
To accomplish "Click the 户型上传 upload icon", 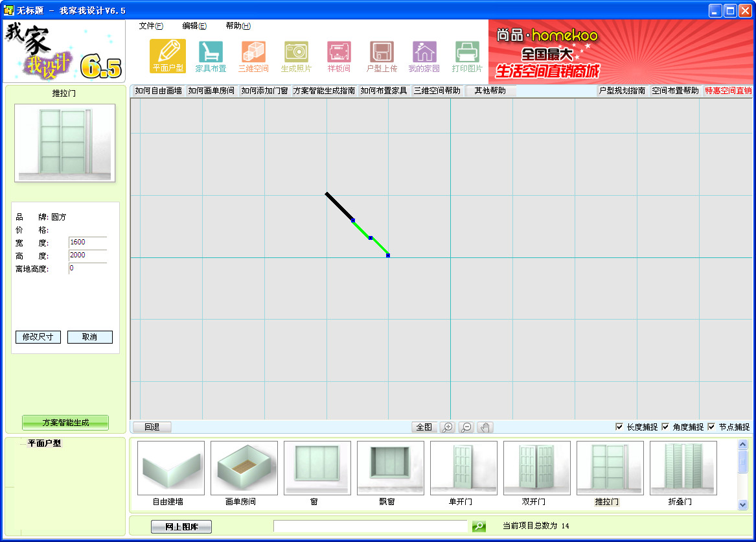I will click(x=382, y=55).
